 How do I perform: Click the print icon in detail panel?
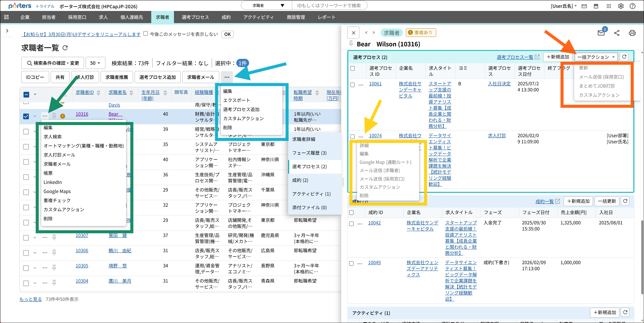(632, 33)
